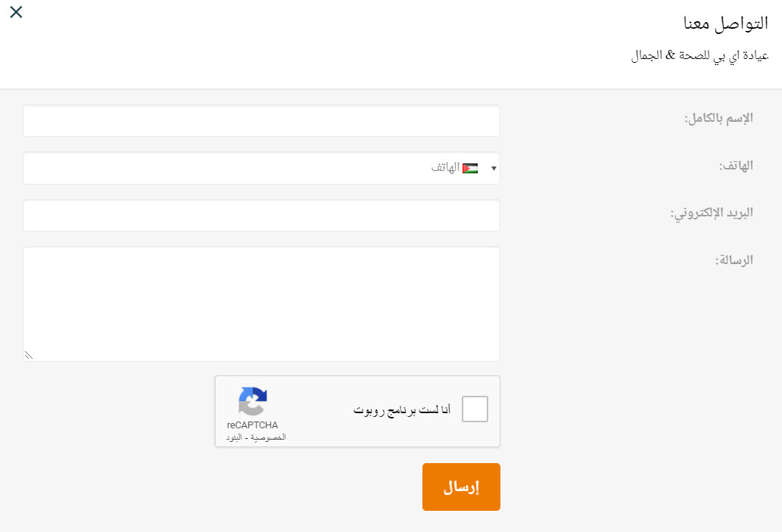Close the contact form with the X icon

pos(16,12)
